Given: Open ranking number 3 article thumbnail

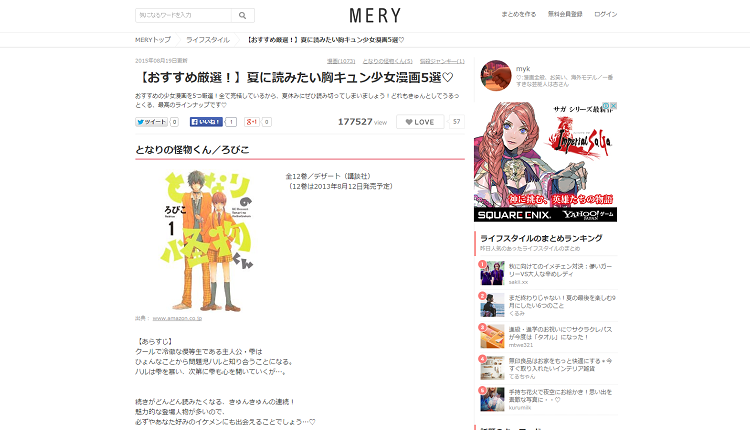Looking at the screenshot, I should (x=492, y=336).
